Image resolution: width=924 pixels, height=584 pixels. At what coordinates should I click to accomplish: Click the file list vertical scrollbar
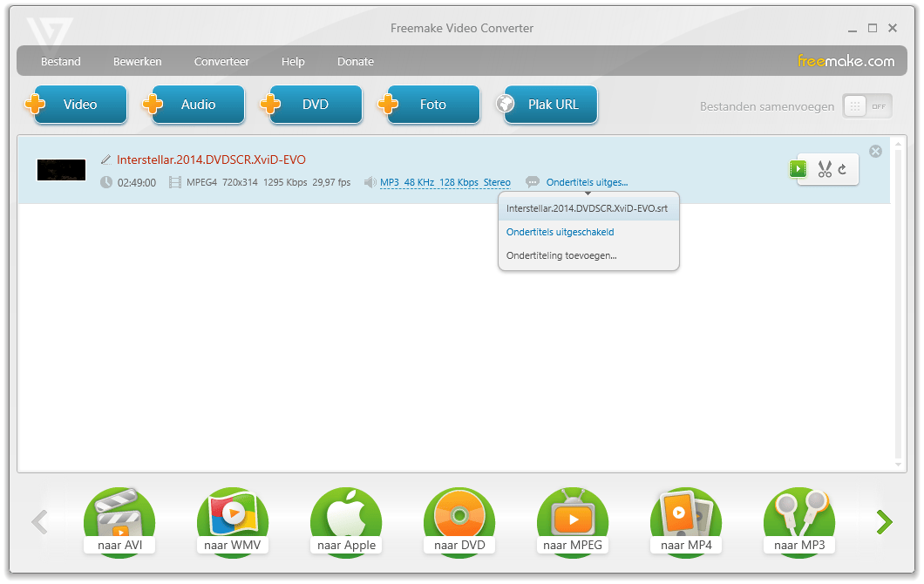tap(898, 303)
